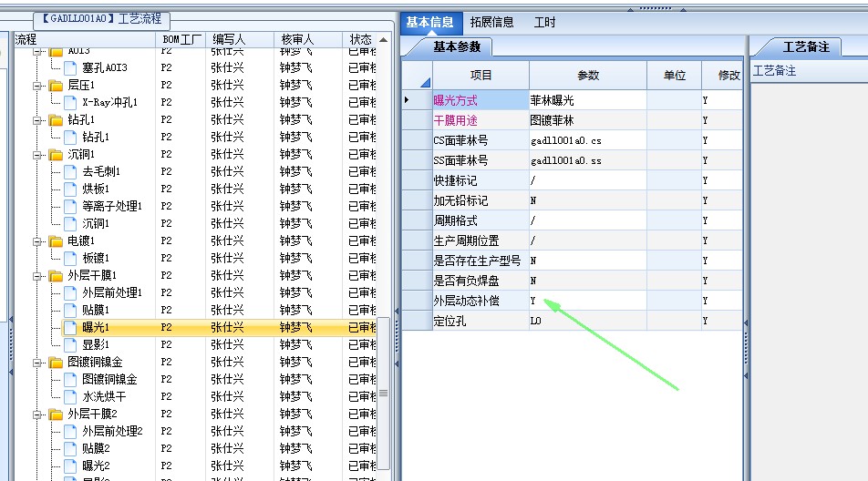
Task: Click the 曝光1 document icon
Action: pyautogui.click(x=70, y=327)
